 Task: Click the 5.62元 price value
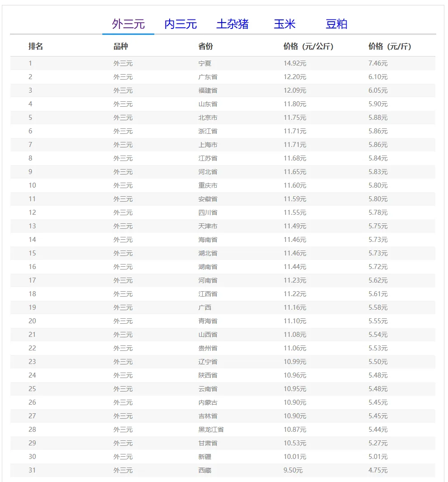(x=378, y=280)
